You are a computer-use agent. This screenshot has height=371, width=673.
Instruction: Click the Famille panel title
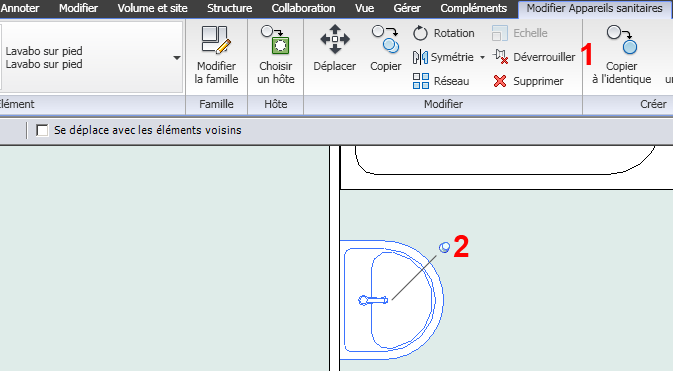coord(216,104)
